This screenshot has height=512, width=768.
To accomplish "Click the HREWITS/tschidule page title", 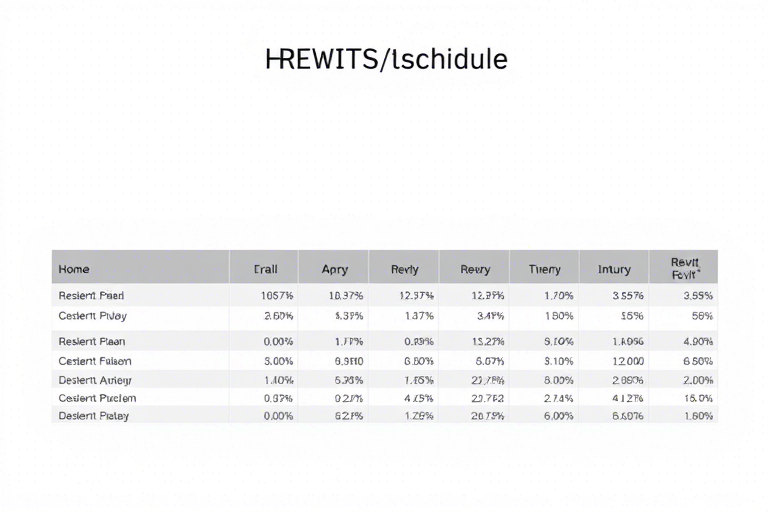I will pyautogui.click(x=386, y=60).
